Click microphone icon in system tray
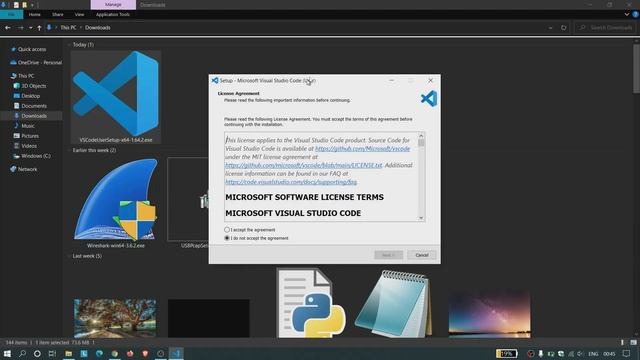The image size is (640, 360). [x=541, y=353]
